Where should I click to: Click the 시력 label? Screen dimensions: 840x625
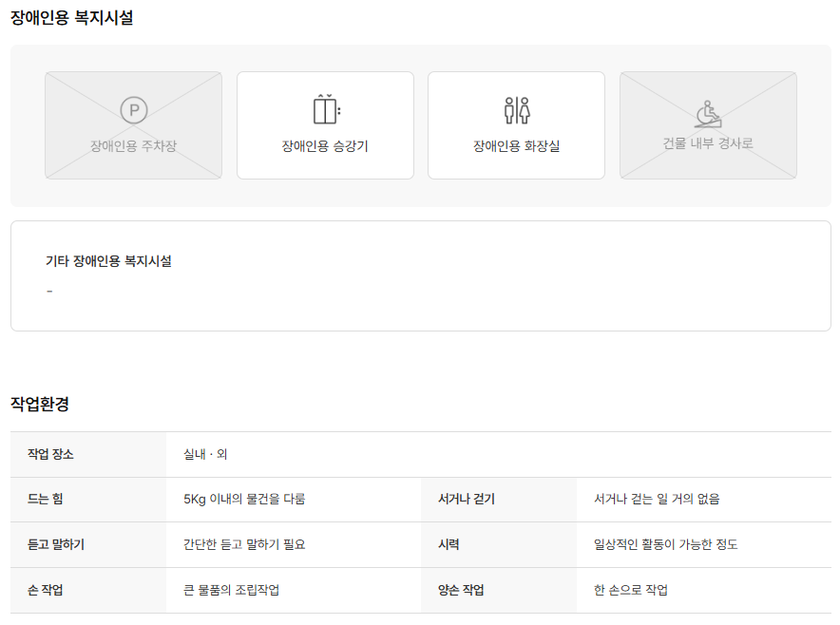click(x=449, y=544)
